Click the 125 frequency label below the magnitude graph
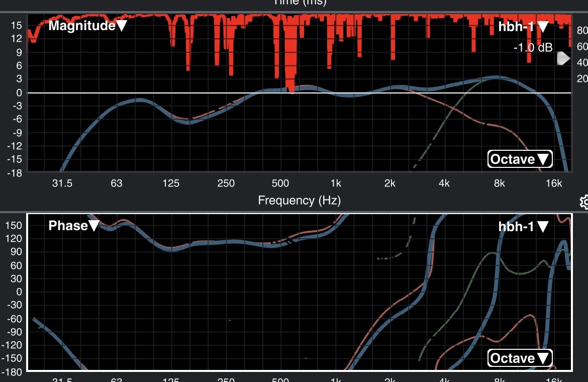The image size is (588, 382). 171,183
